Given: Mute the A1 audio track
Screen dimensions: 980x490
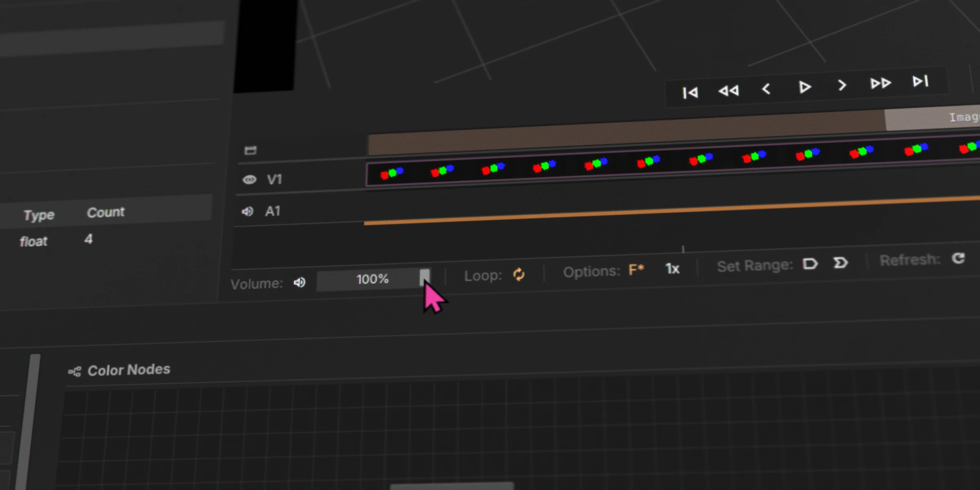Looking at the screenshot, I should (248, 211).
